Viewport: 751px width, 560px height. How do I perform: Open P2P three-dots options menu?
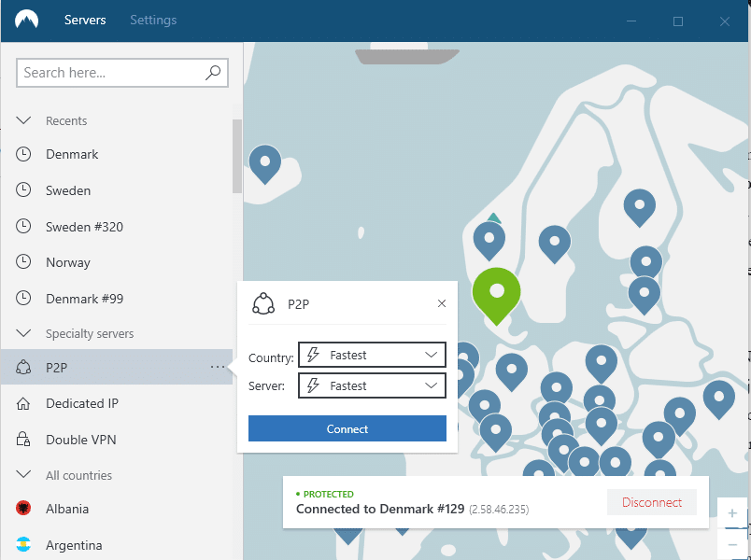click(218, 367)
